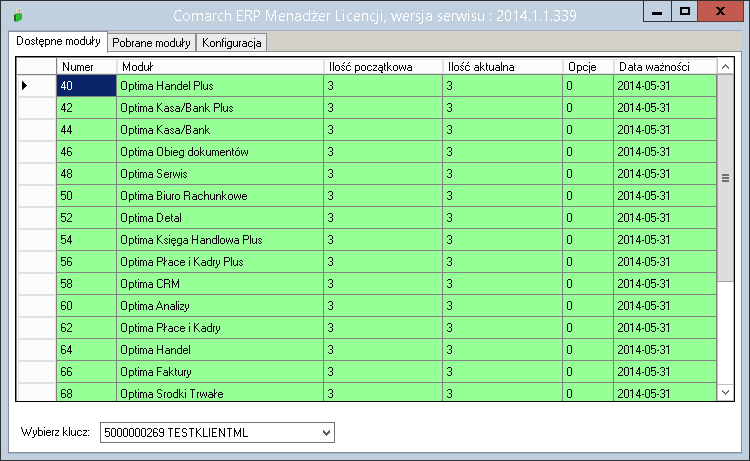
Task: Click number cell 60
Action: click(87, 306)
